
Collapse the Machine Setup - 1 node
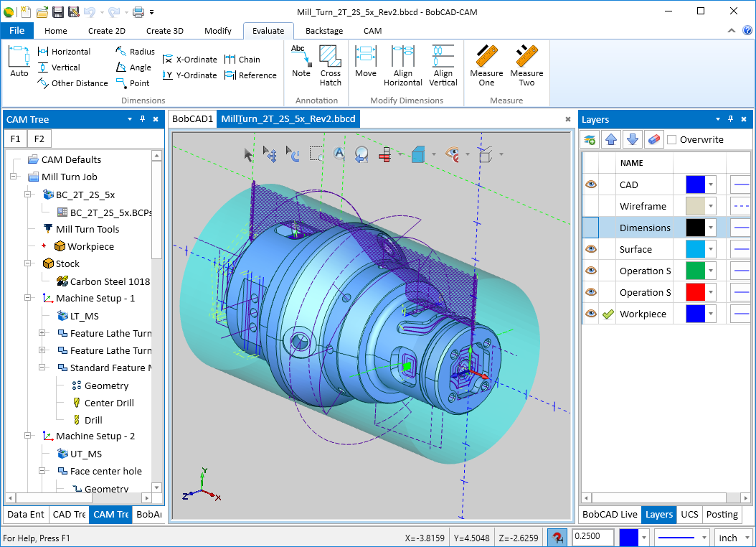[28, 298]
